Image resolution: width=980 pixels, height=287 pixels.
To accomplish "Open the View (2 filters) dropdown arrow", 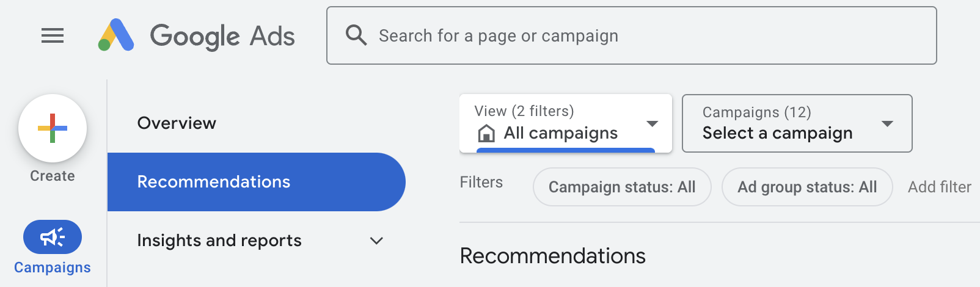I will [x=653, y=123].
